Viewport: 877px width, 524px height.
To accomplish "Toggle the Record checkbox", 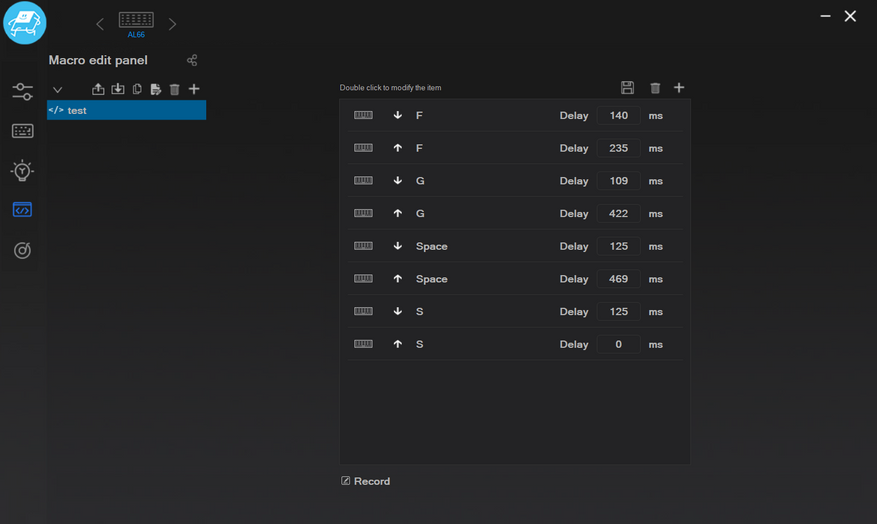I will click(346, 481).
